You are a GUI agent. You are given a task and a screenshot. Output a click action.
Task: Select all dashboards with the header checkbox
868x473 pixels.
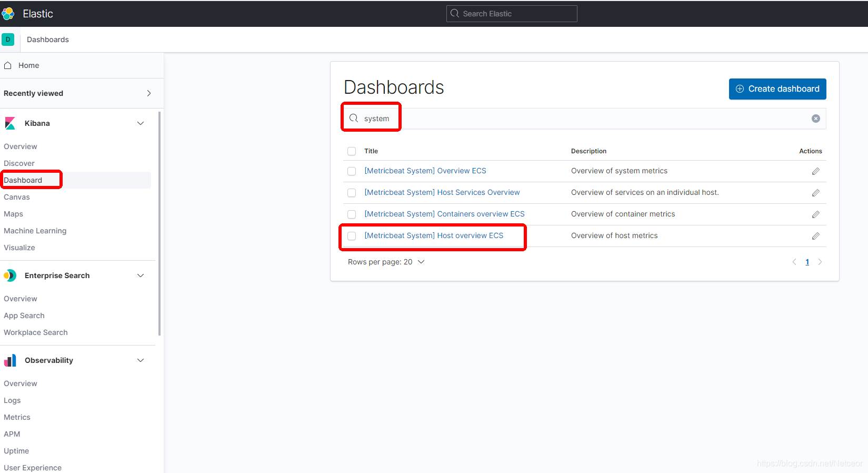[x=352, y=151]
